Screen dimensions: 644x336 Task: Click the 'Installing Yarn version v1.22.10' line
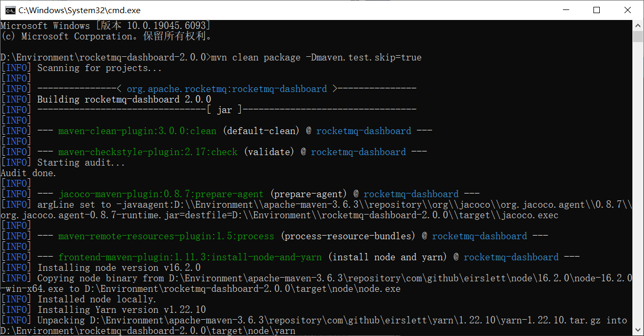point(121,310)
